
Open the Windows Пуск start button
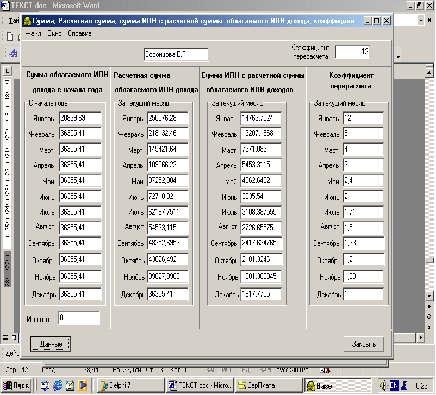point(16,386)
